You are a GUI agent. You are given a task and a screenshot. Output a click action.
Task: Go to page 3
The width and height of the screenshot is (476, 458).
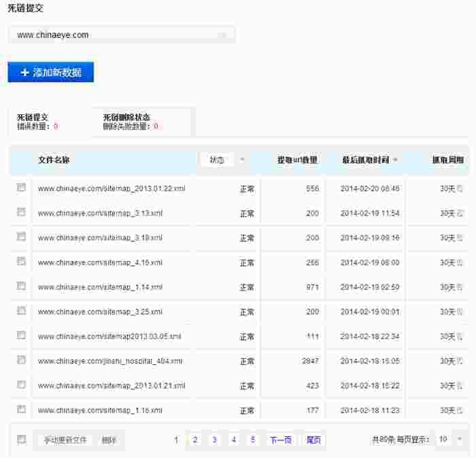[x=214, y=440]
